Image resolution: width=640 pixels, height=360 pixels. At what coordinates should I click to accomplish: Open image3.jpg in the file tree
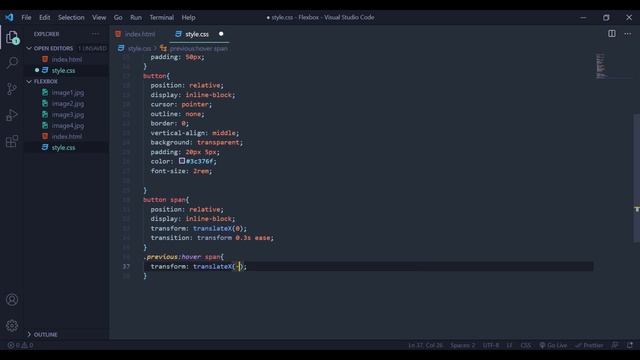coord(68,115)
